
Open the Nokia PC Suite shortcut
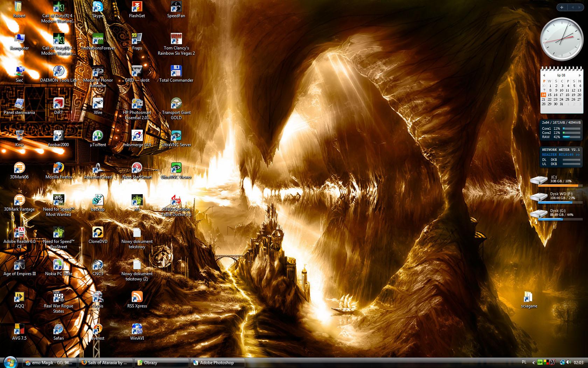(x=58, y=268)
